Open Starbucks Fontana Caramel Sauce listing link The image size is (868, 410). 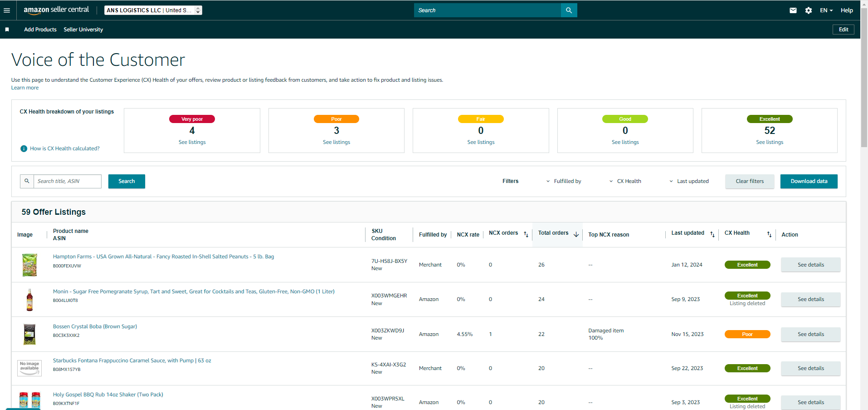(x=132, y=361)
